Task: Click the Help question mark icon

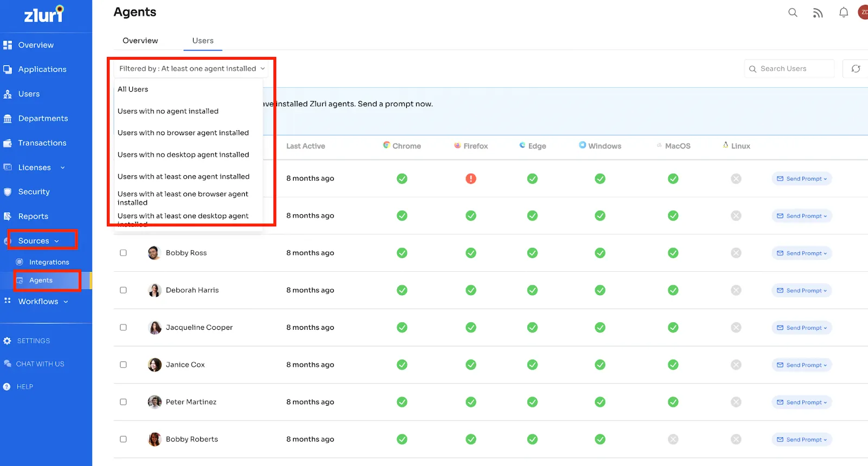Action: [x=7, y=387]
